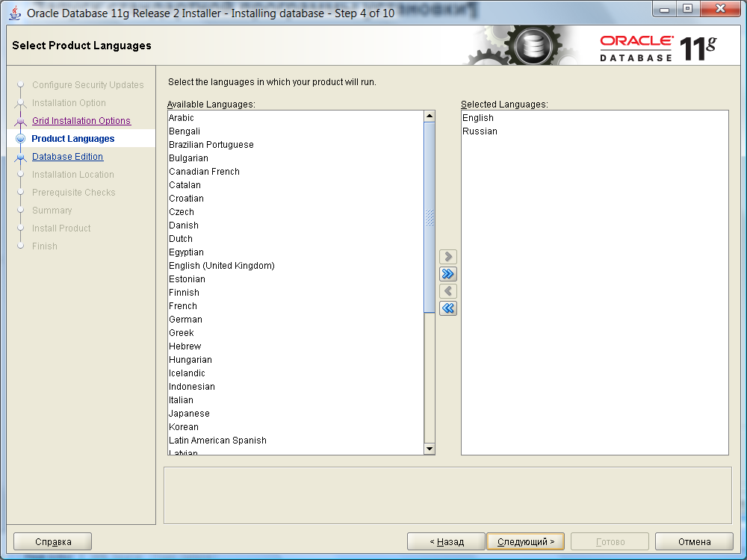Click the Назад back button

tap(447, 541)
